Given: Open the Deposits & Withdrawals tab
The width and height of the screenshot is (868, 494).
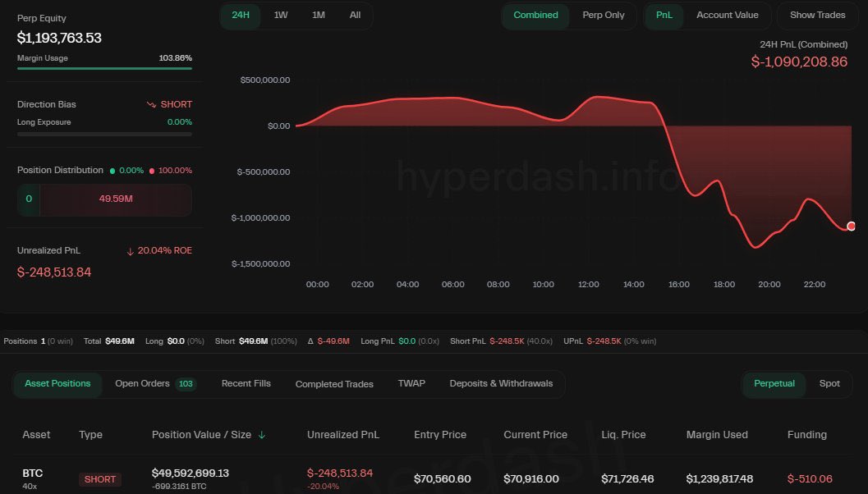Looking at the screenshot, I should coord(501,383).
